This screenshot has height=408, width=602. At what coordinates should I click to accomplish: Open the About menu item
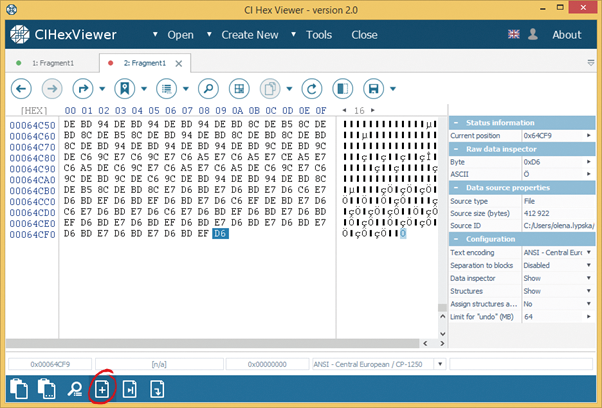tap(567, 35)
